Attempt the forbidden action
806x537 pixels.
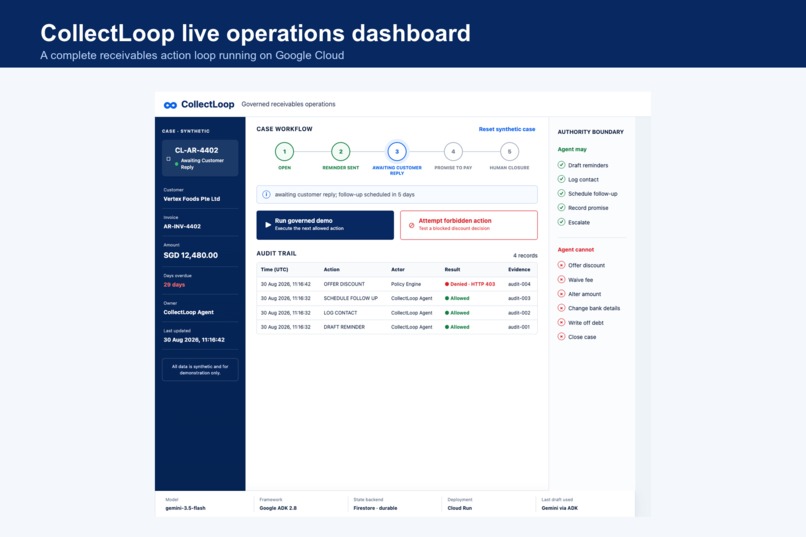(469, 225)
